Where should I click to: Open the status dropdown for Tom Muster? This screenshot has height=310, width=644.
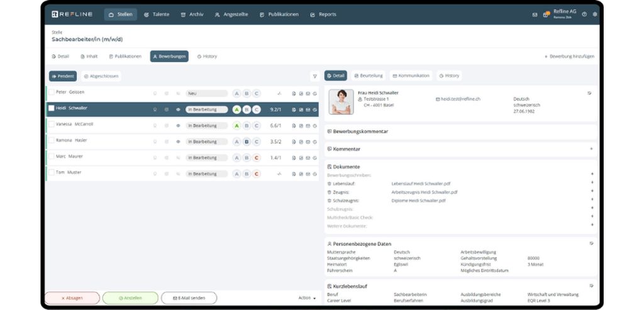coord(206,174)
